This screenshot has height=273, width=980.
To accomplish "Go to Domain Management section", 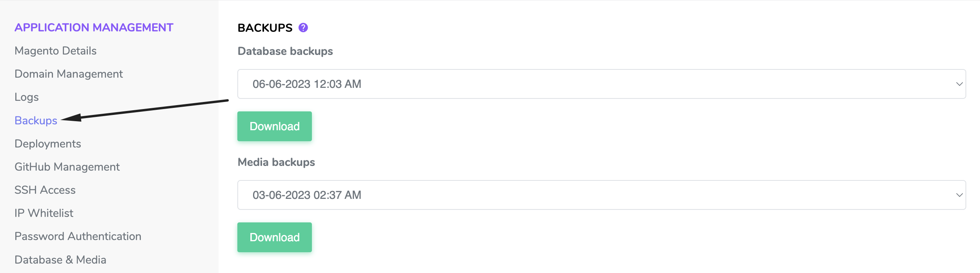I will pos(69,74).
